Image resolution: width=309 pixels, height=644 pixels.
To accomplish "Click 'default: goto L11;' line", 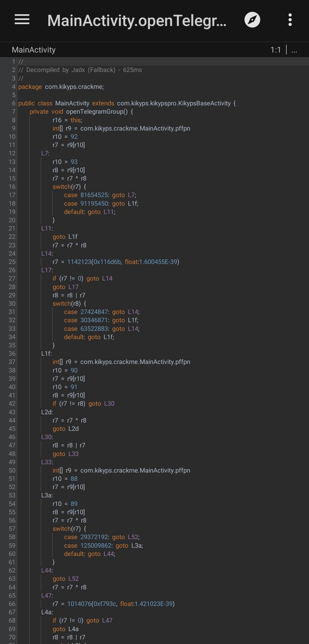I will pyautogui.click(x=90, y=212).
